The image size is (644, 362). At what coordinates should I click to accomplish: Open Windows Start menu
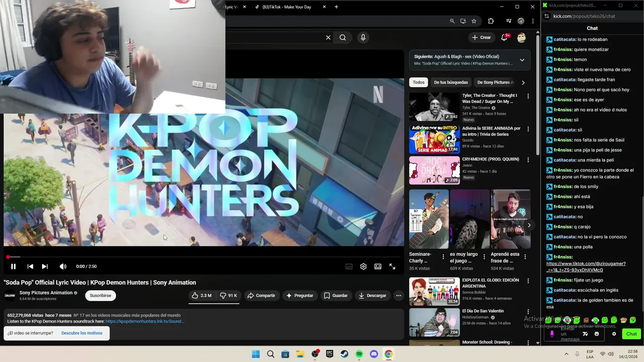click(256, 354)
